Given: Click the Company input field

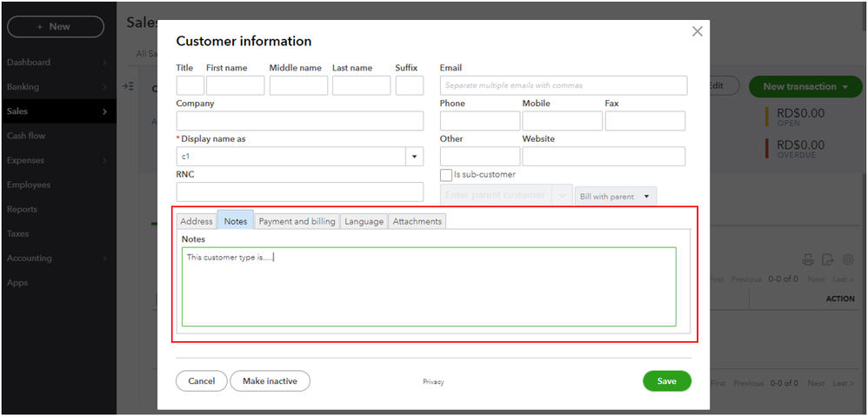Looking at the screenshot, I should (x=300, y=121).
